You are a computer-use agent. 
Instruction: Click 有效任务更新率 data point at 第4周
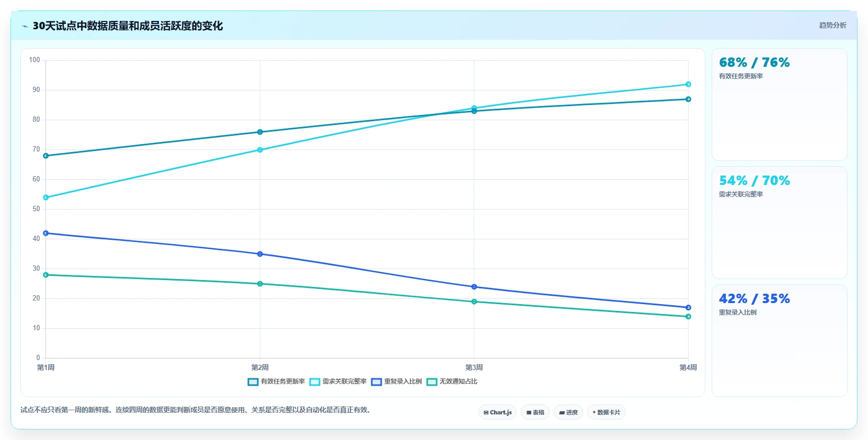point(688,99)
